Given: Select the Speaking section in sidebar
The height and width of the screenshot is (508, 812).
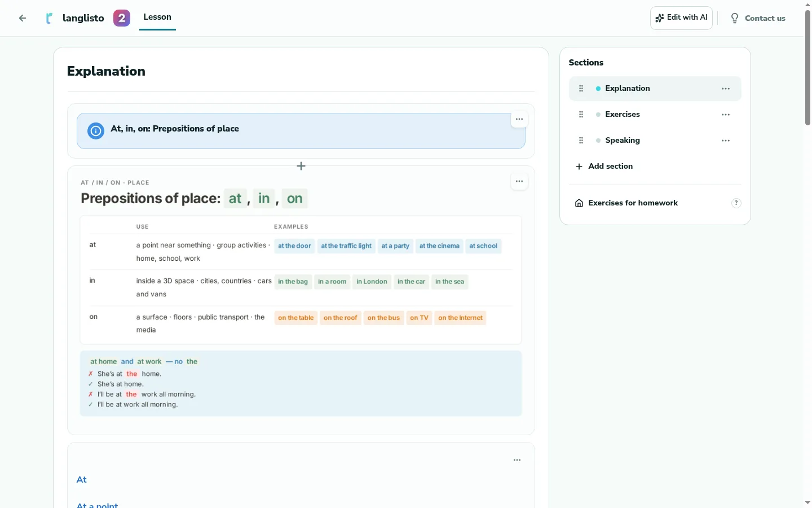Looking at the screenshot, I should tap(655, 141).
